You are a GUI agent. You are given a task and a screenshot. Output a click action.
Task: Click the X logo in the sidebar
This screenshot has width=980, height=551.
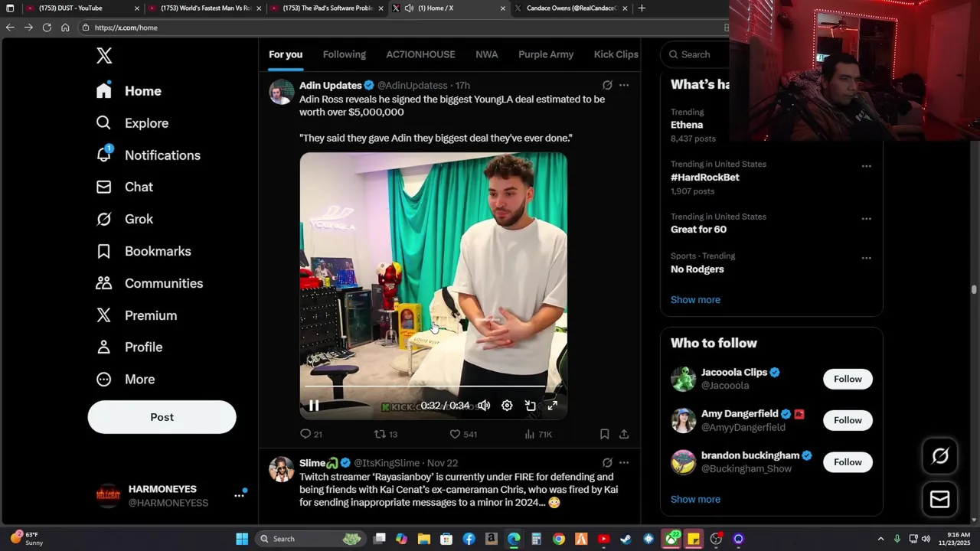click(x=104, y=55)
